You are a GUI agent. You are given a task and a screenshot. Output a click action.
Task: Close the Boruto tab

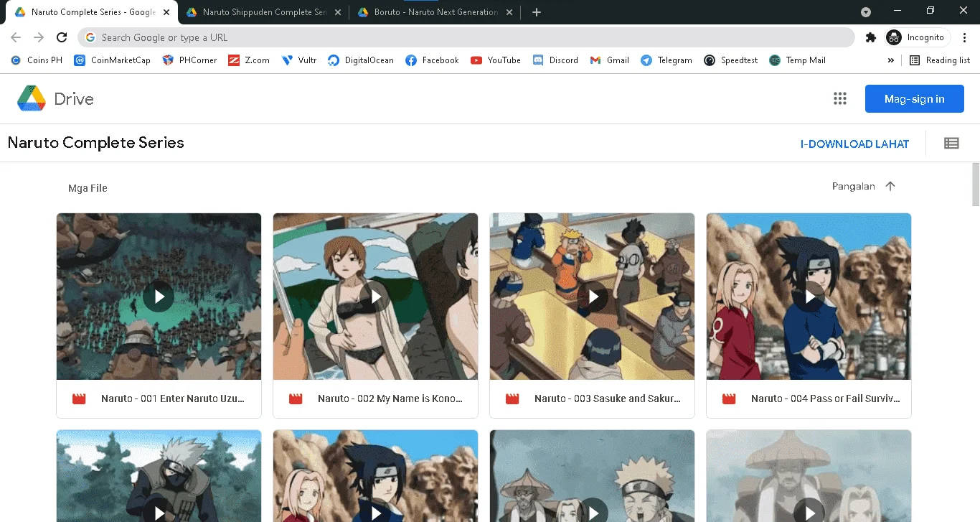[509, 12]
